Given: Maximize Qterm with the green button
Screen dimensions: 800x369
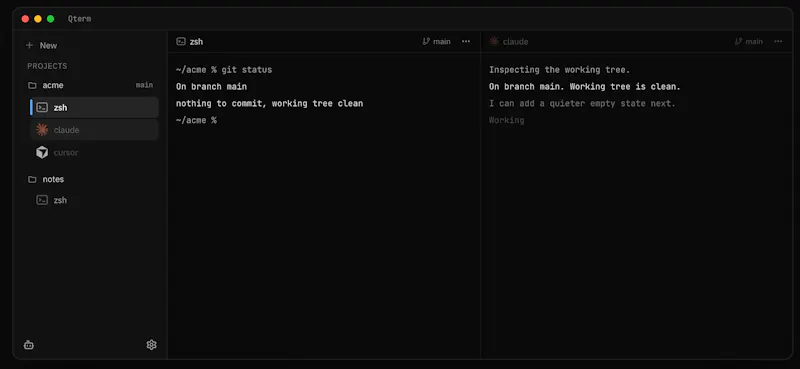Looking at the screenshot, I should [x=51, y=19].
